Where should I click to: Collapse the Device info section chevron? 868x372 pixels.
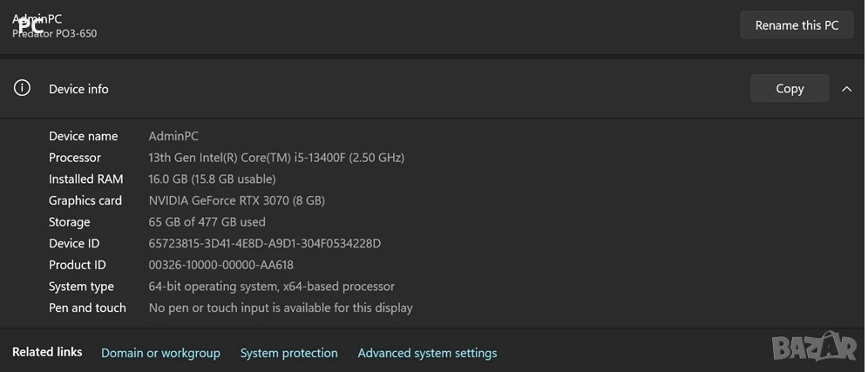tap(846, 89)
